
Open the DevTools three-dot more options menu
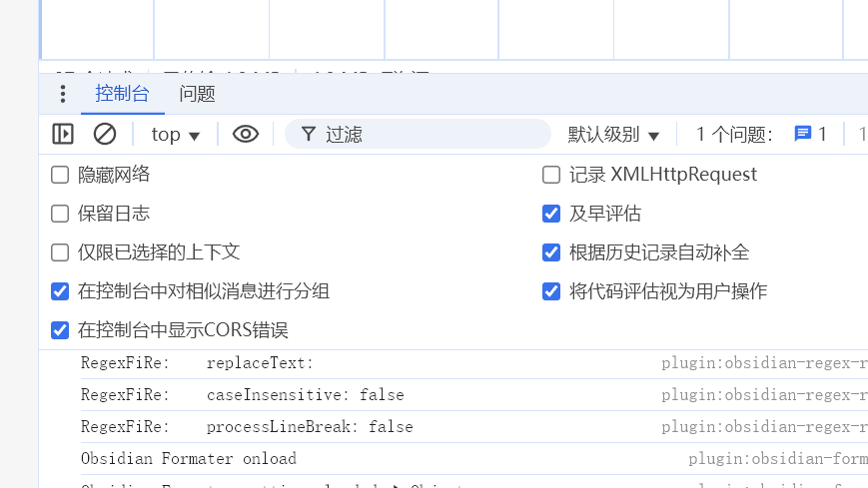click(x=63, y=94)
